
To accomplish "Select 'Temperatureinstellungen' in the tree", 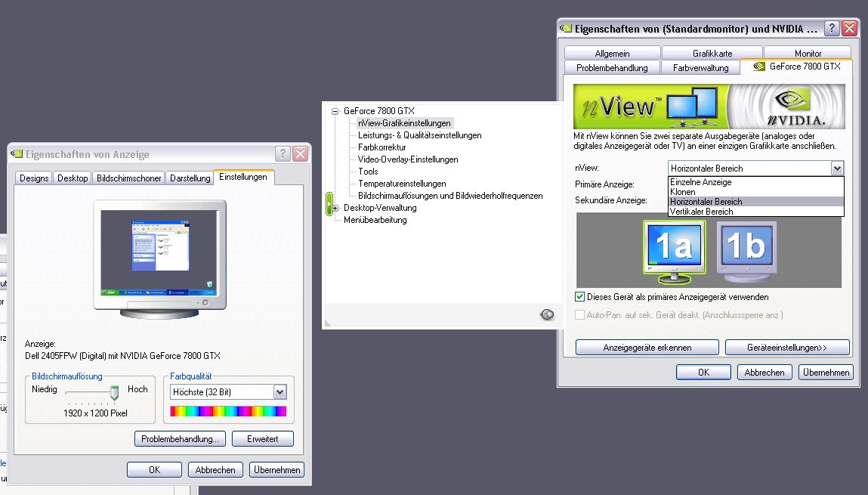I will tap(402, 184).
